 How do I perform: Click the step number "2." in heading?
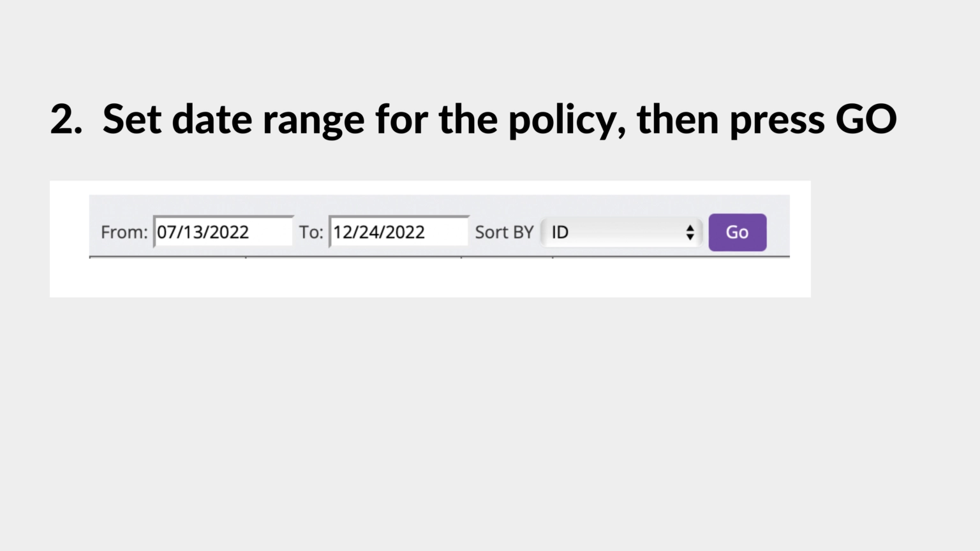66,119
